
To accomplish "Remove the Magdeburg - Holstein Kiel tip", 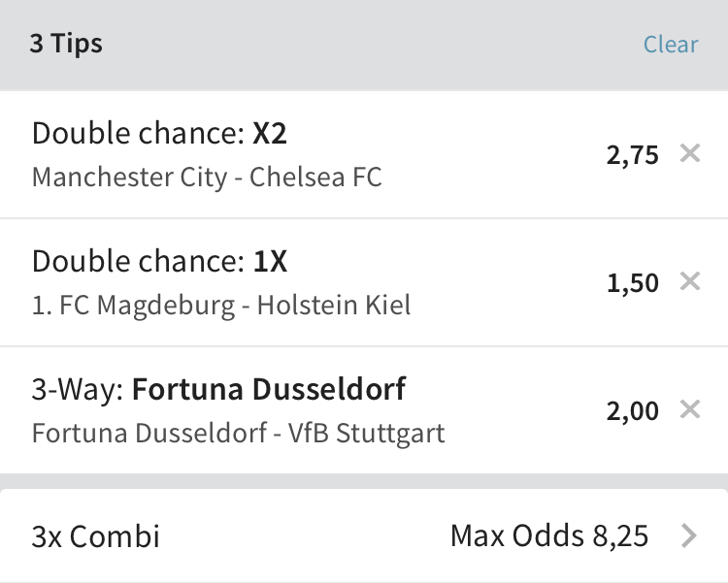I will click(690, 281).
